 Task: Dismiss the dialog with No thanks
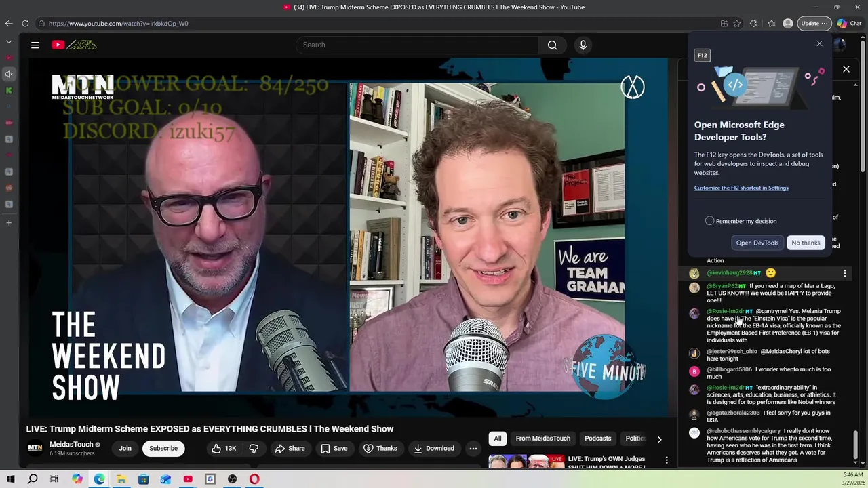pos(806,243)
